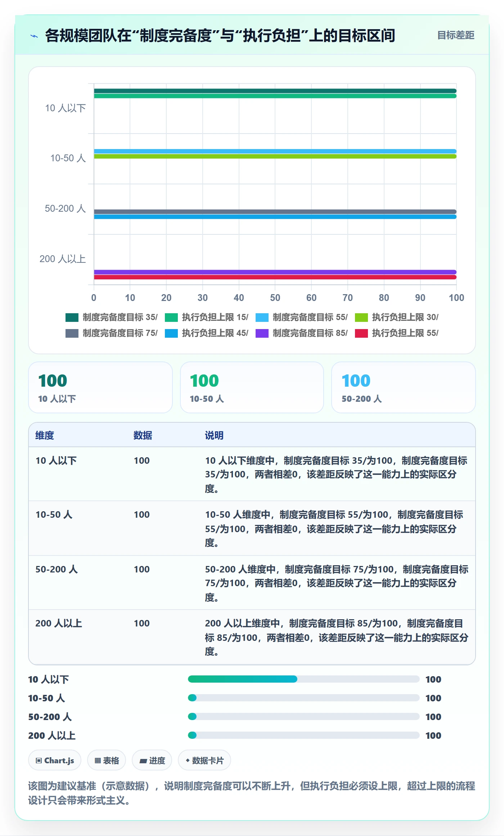This screenshot has height=836, width=504.
Task: Click the 200 人以上 progress bar
Action: (304, 735)
